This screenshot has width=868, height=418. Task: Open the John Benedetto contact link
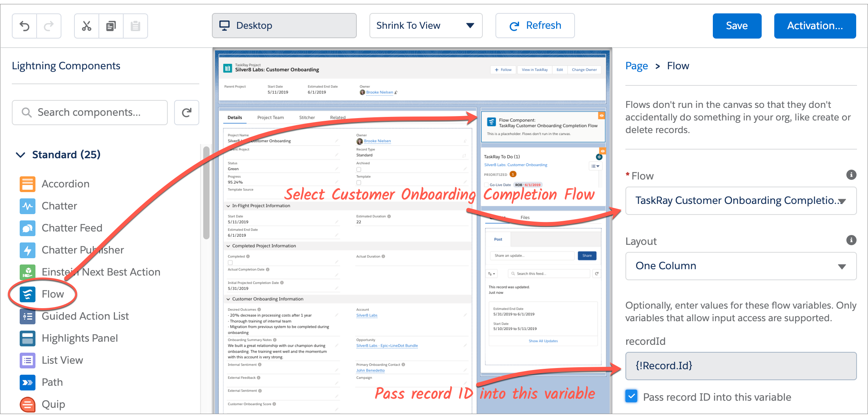coord(371,370)
